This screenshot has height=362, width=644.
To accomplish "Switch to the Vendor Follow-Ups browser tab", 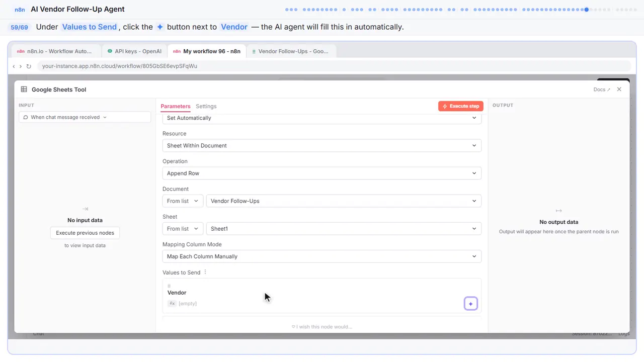I will pos(291,51).
